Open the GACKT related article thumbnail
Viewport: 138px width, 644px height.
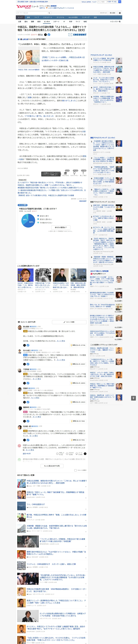click(x=25, y=275)
